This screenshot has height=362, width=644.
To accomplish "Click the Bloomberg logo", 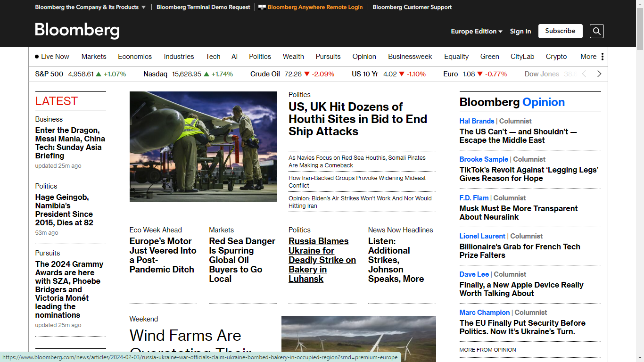I will coord(77,31).
